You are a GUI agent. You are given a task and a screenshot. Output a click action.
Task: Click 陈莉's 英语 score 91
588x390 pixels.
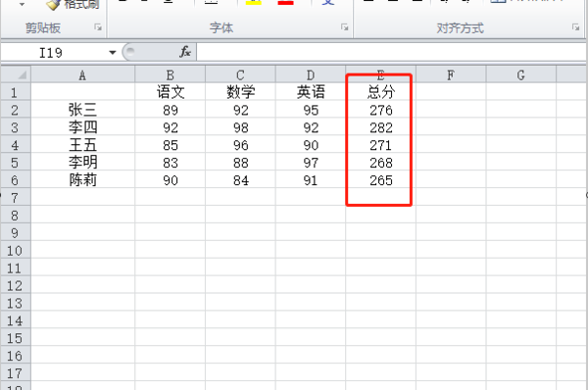click(311, 179)
